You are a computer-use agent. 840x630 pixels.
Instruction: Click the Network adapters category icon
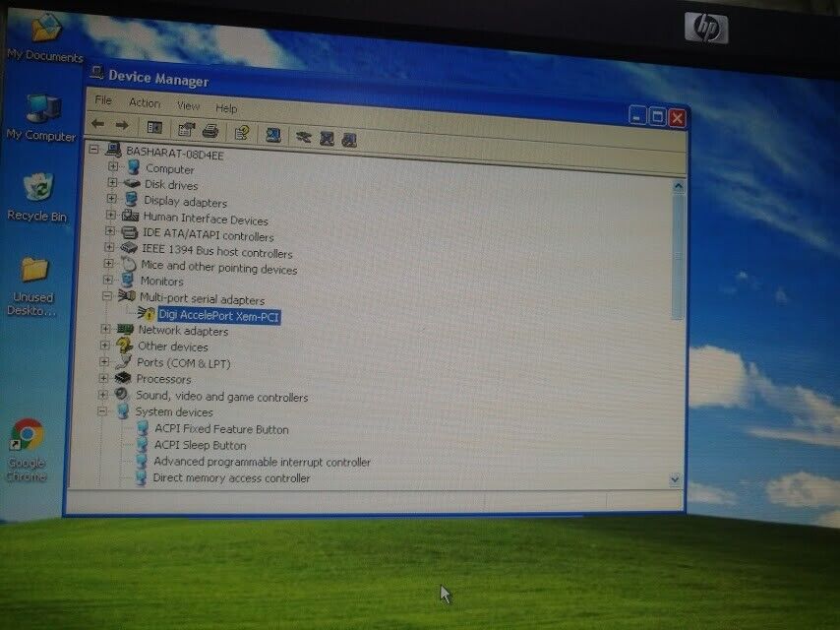[125, 329]
